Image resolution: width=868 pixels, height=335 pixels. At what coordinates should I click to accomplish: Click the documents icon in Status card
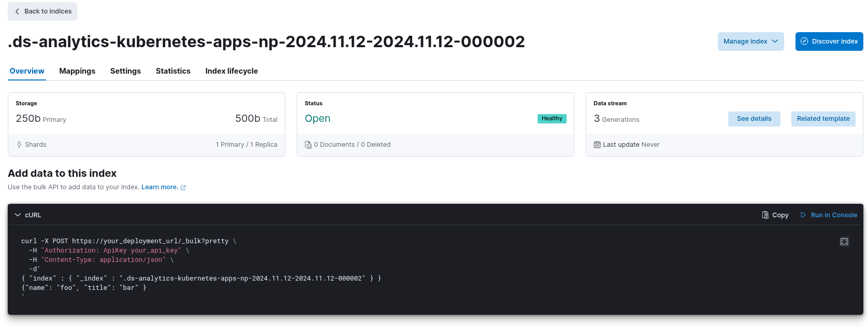pos(308,145)
